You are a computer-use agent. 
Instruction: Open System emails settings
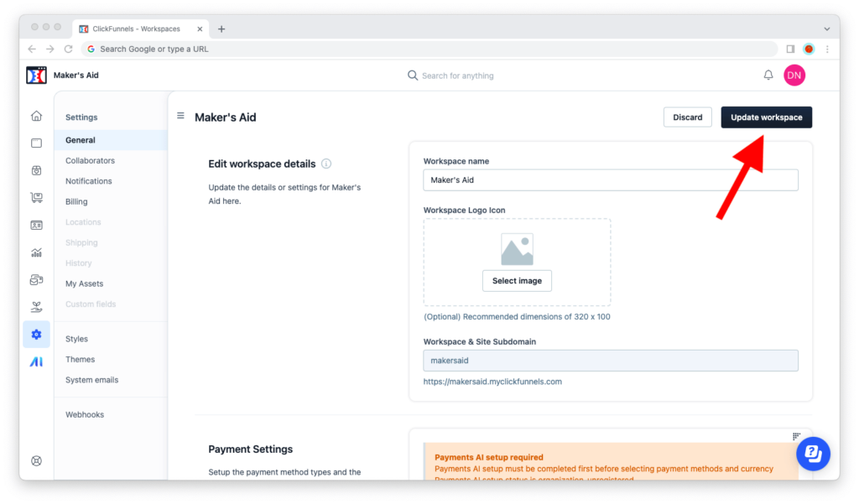tap(92, 380)
